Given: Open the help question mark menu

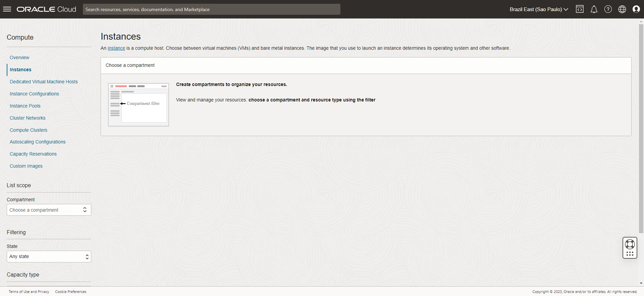Looking at the screenshot, I should point(608,9).
